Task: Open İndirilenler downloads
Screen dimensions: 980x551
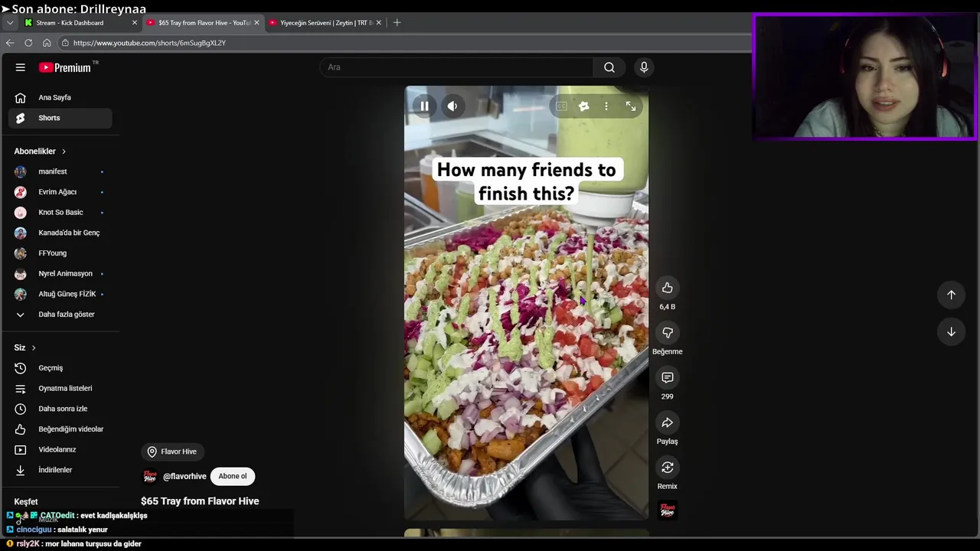Action: pyautogui.click(x=60, y=470)
